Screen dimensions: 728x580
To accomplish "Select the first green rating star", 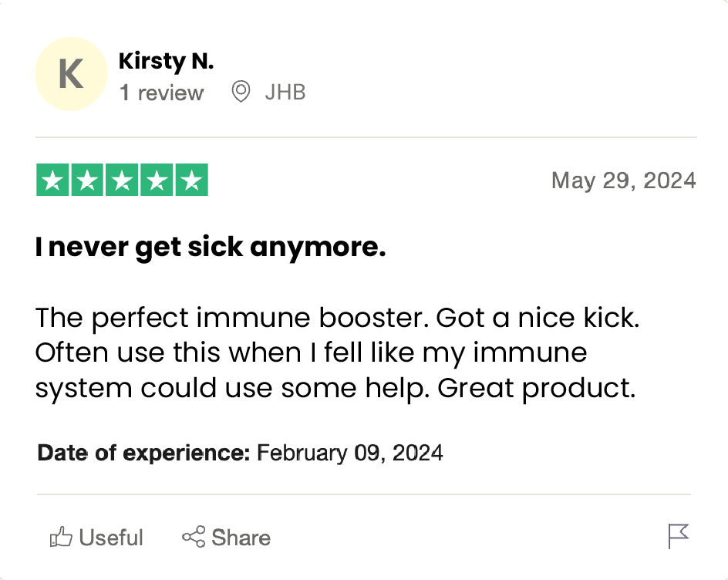I will point(52,180).
